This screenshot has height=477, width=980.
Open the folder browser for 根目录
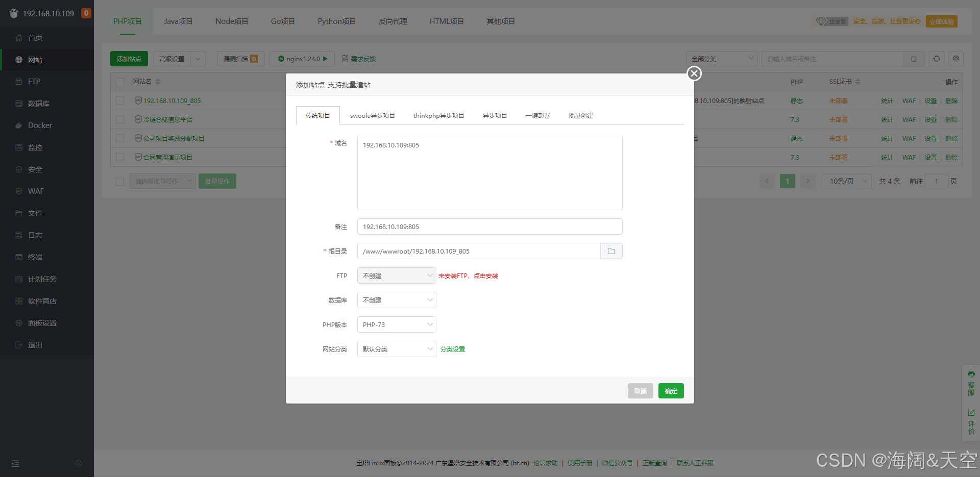click(x=611, y=251)
